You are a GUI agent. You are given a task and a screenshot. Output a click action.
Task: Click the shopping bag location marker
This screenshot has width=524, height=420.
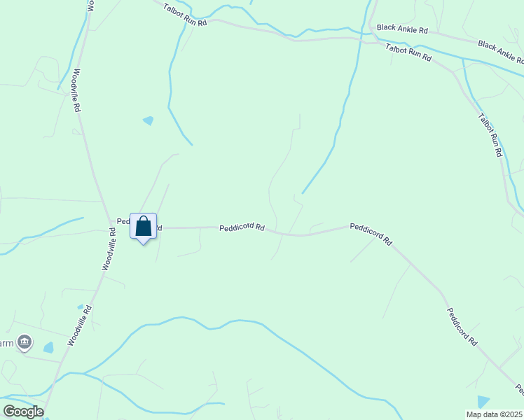[x=143, y=228]
